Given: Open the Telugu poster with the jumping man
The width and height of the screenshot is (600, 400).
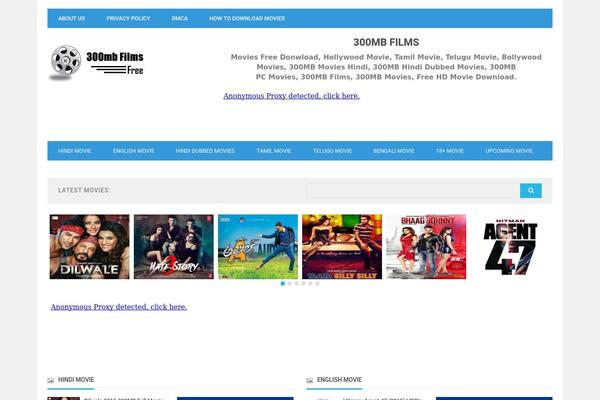Looking at the screenshot, I should [258, 247].
